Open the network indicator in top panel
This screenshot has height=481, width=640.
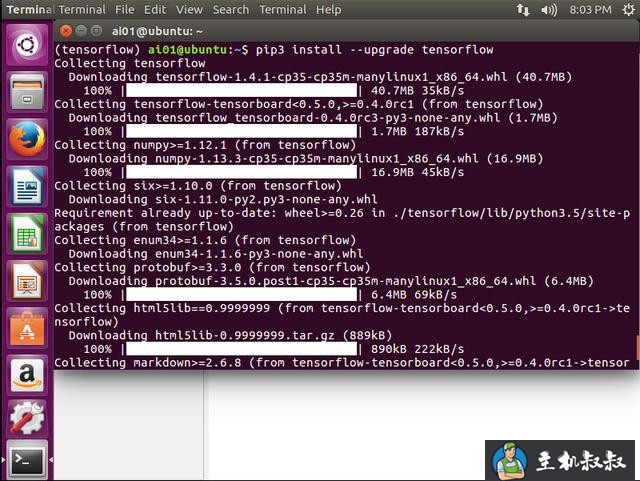pos(523,10)
